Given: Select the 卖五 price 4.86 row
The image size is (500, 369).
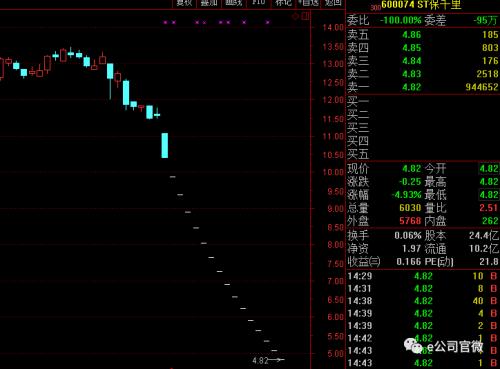Looking at the screenshot, I should (x=423, y=35).
